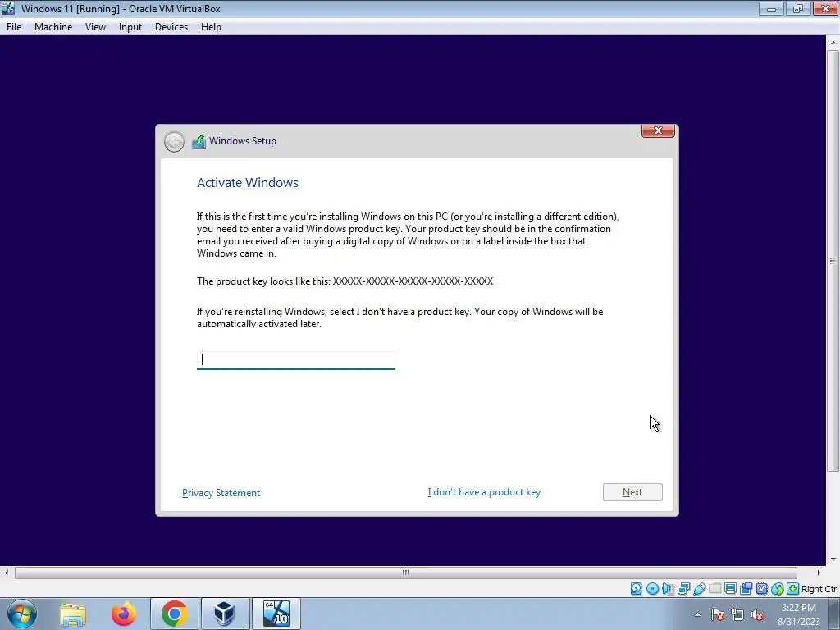
Task: Open the Devices menu
Action: click(171, 27)
